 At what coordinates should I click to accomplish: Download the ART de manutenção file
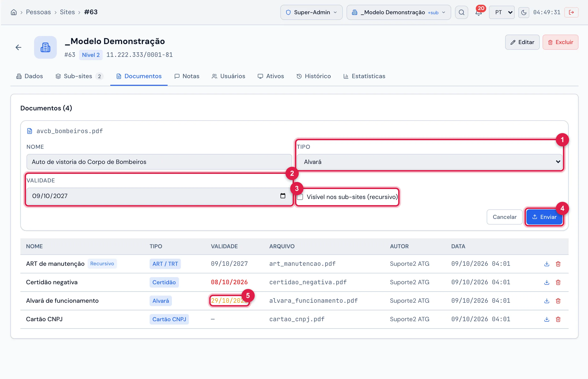click(546, 264)
